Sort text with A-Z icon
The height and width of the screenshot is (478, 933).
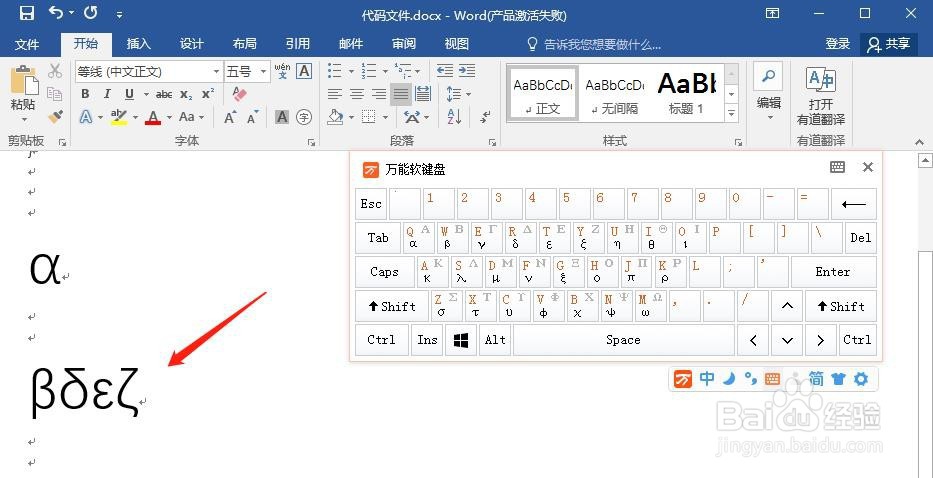pos(454,117)
